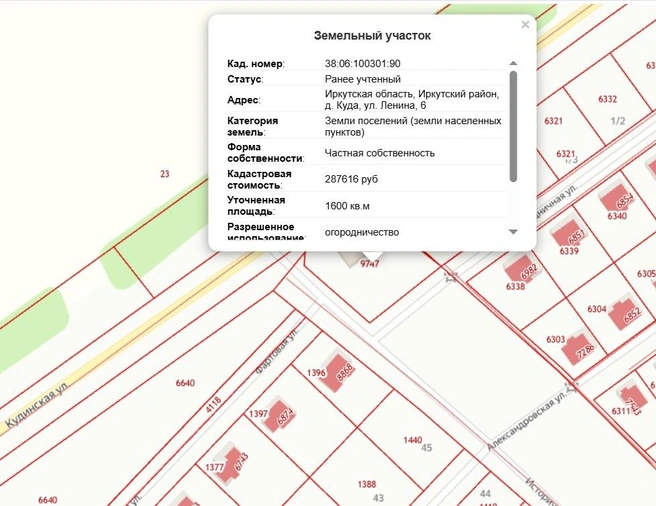The width and height of the screenshot is (656, 506).
Task: Click cadastral cost 287616 руб
Action: [x=351, y=179]
